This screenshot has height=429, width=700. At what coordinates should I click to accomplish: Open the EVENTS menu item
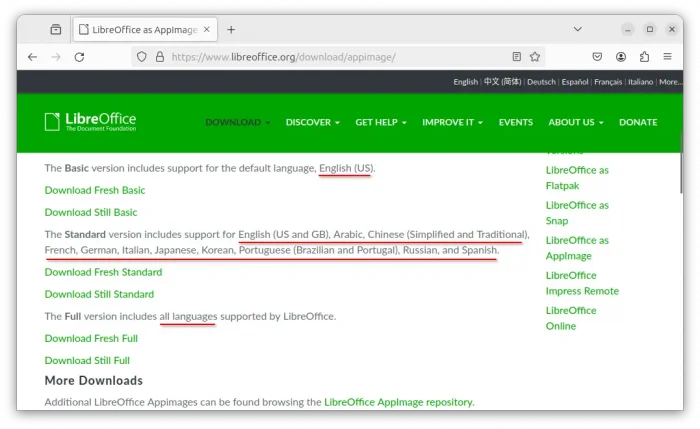(x=515, y=122)
